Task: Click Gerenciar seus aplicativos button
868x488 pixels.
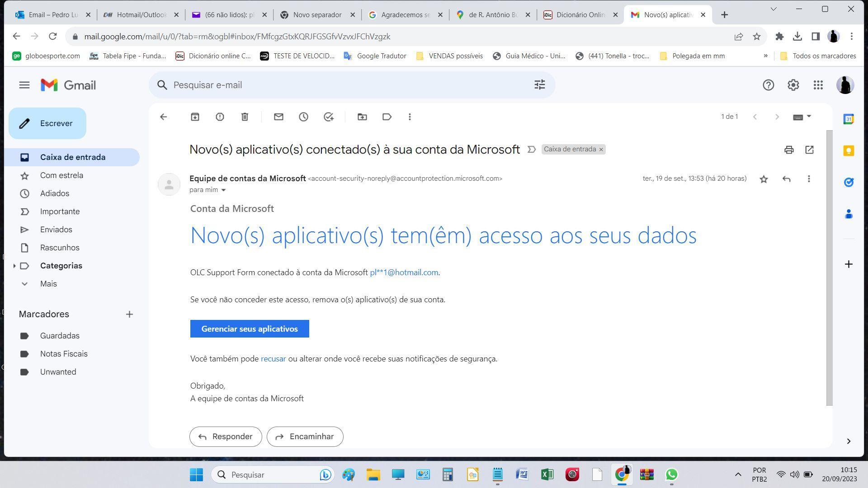Action: pyautogui.click(x=250, y=329)
